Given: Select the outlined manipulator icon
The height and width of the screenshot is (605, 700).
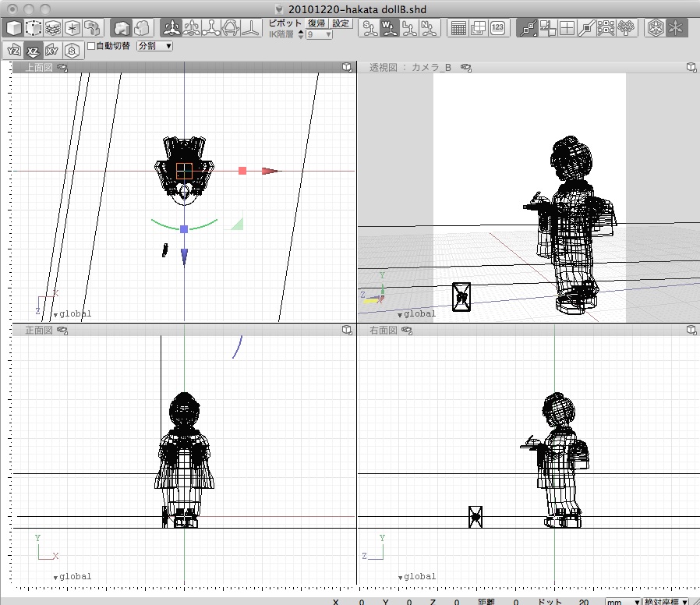Looking at the screenshot, I should (191, 28).
